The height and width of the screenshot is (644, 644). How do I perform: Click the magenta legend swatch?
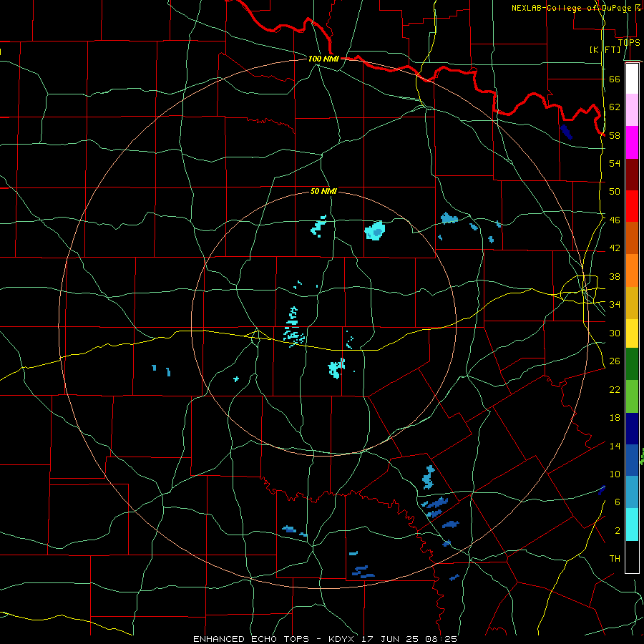click(632, 142)
